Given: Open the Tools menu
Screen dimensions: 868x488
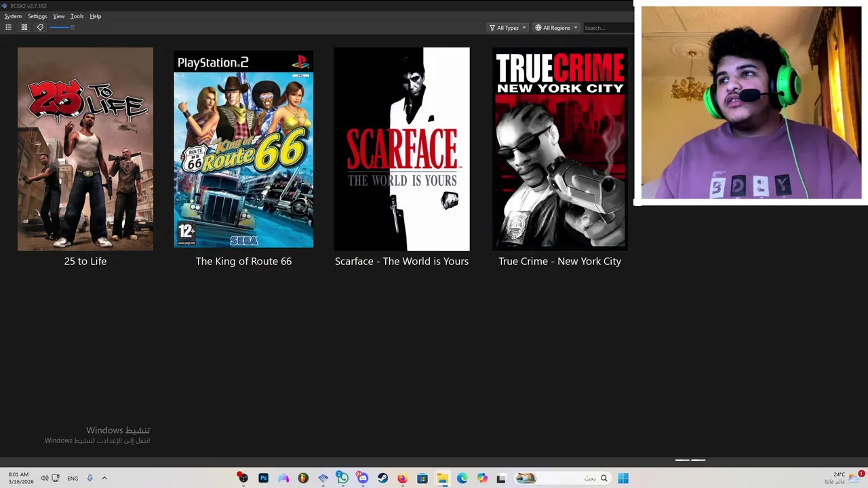Looking at the screenshot, I should [77, 16].
